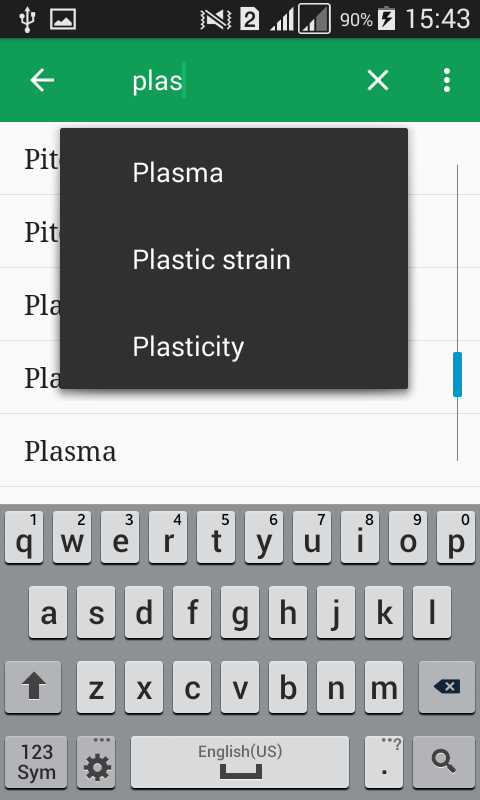Tap the keyboard search magnifier key
This screenshot has width=480, height=800.
click(443, 762)
